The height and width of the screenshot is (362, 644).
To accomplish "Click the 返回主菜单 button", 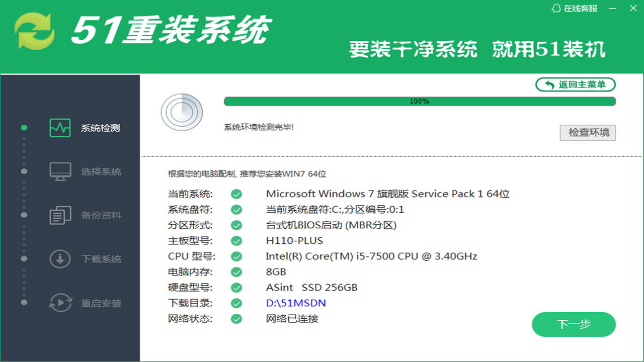I will pyautogui.click(x=575, y=84).
